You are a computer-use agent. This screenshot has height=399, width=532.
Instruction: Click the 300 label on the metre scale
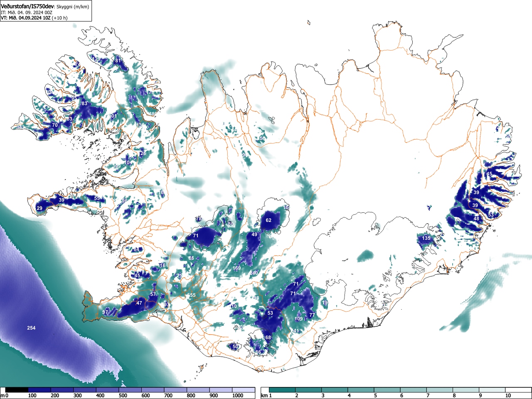coord(77,396)
